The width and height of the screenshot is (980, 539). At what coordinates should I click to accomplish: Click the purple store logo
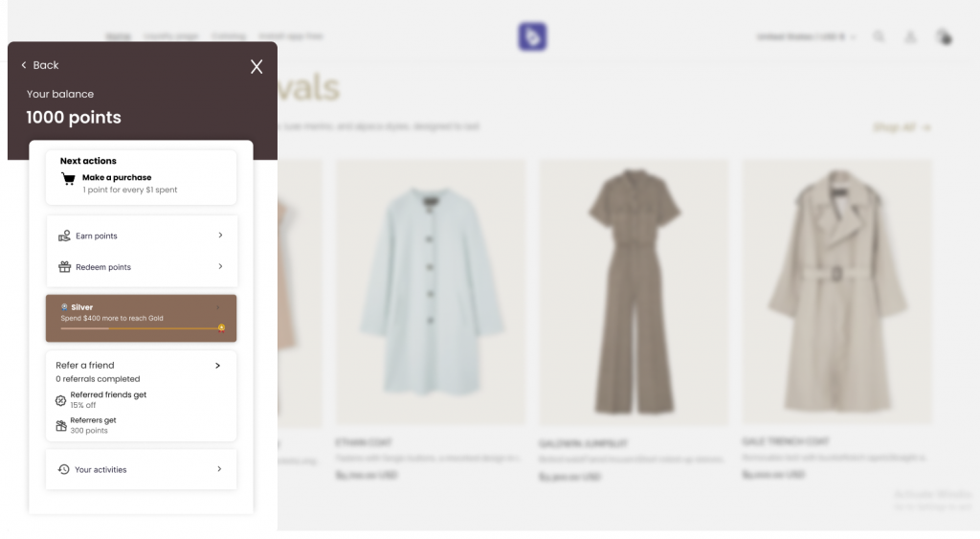pyautogui.click(x=532, y=36)
